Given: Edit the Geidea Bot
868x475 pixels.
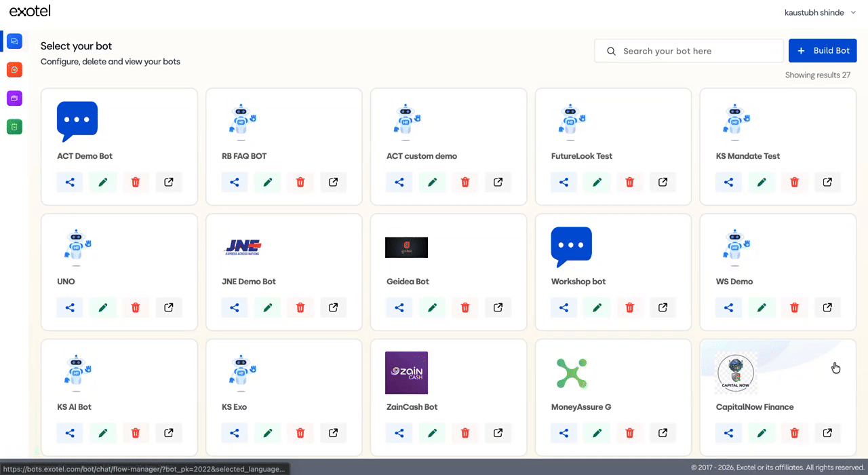Looking at the screenshot, I should tap(433, 307).
